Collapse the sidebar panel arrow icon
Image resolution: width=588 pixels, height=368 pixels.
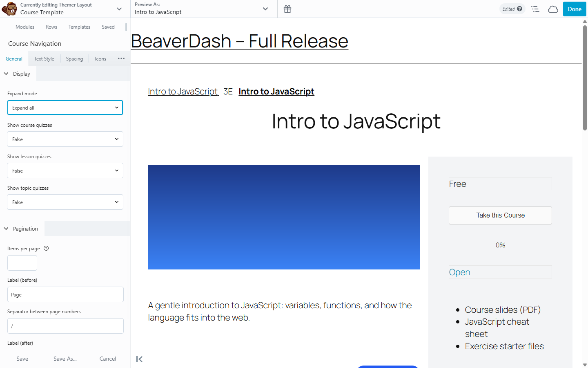coord(139,359)
